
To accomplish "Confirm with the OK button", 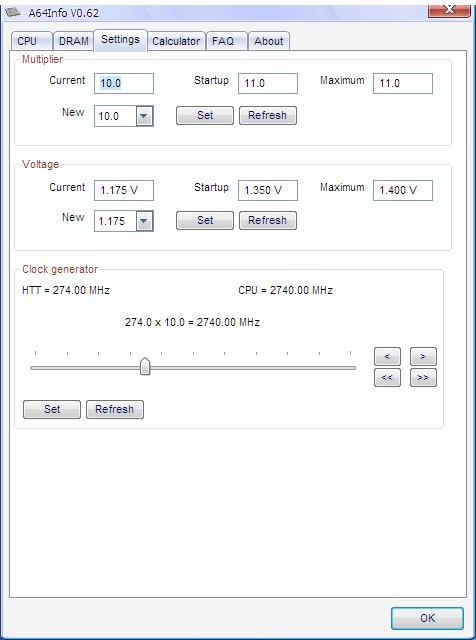I will point(427,618).
